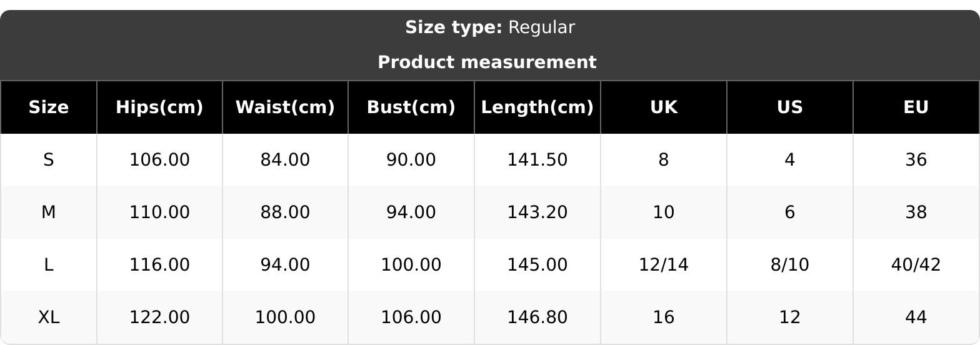This screenshot has width=980, height=345.
Task: Select the EU column header
Action: (916, 107)
